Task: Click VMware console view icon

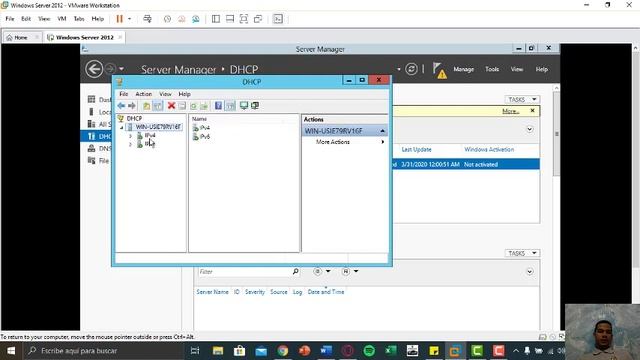Action: [278, 19]
